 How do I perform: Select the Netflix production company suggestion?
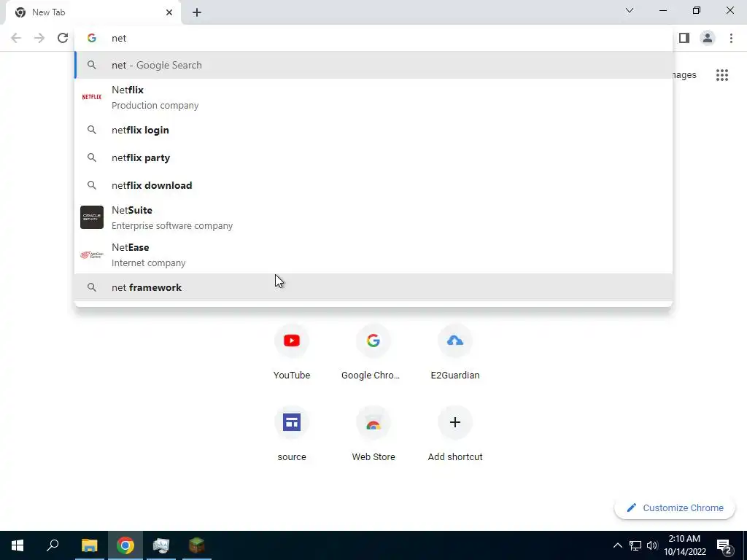[x=373, y=97]
